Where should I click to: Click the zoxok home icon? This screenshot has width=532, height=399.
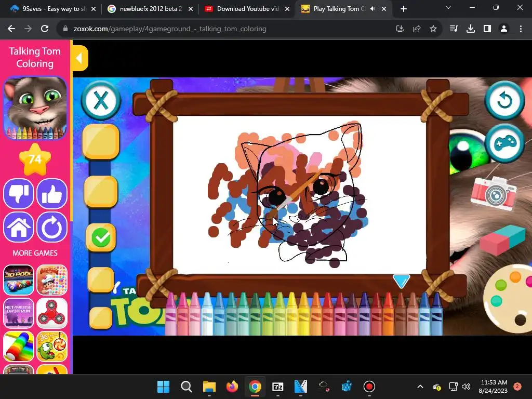tap(19, 227)
